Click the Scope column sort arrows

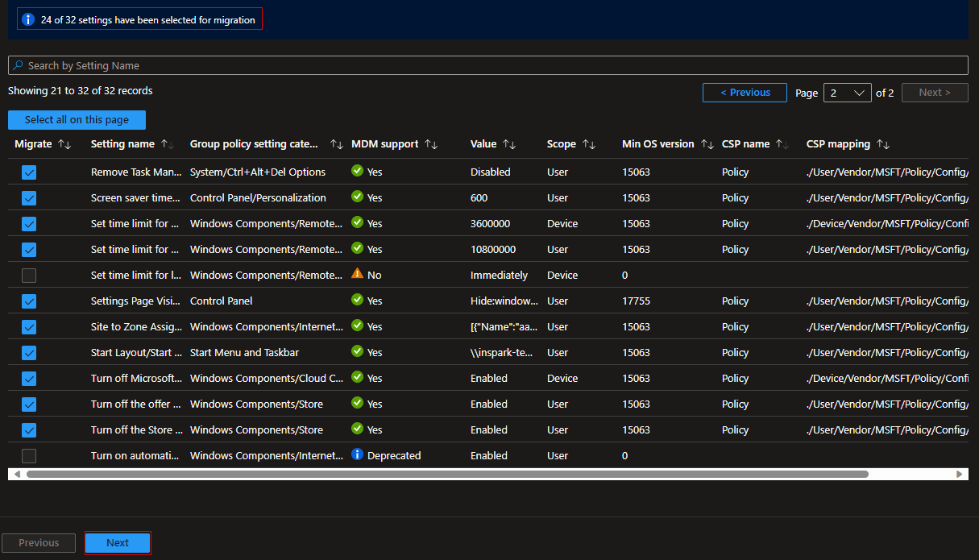tap(589, 144)
